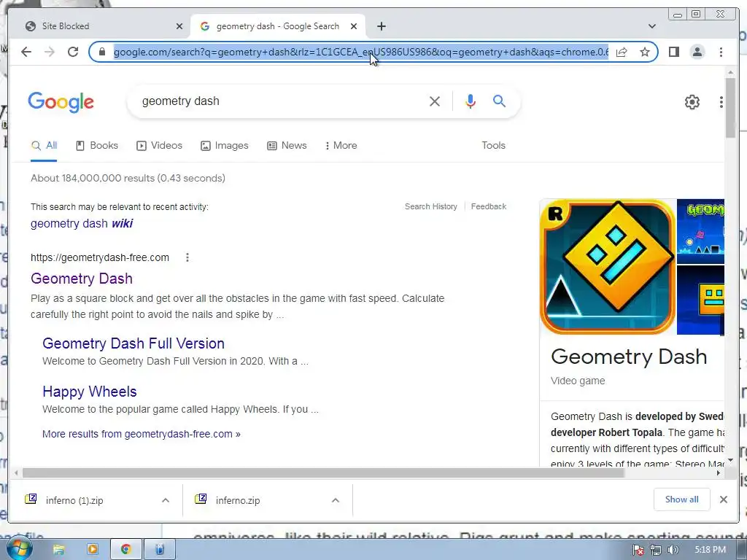Viewport: 747px width, 560px height.
Task: Close the Site Blocked tab
Action: tap(179, 26)
